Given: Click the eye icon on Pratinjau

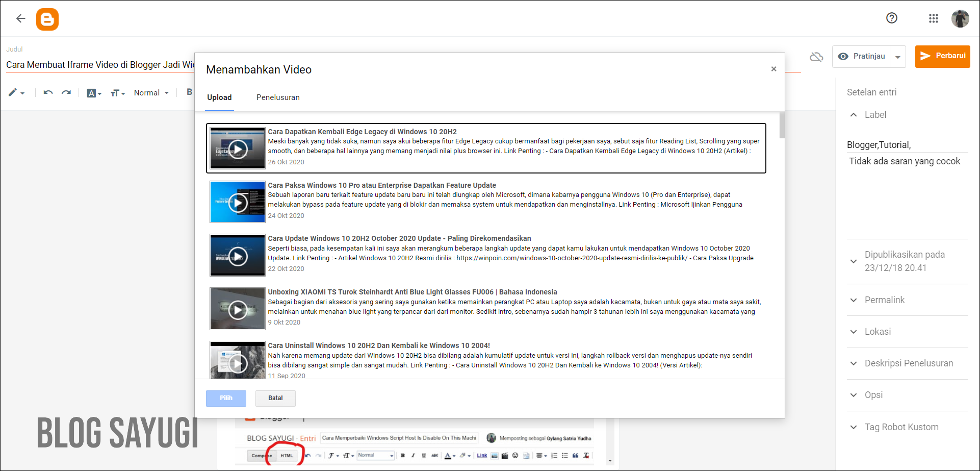Looking at the screenshot, I should [x=844, y=56].
